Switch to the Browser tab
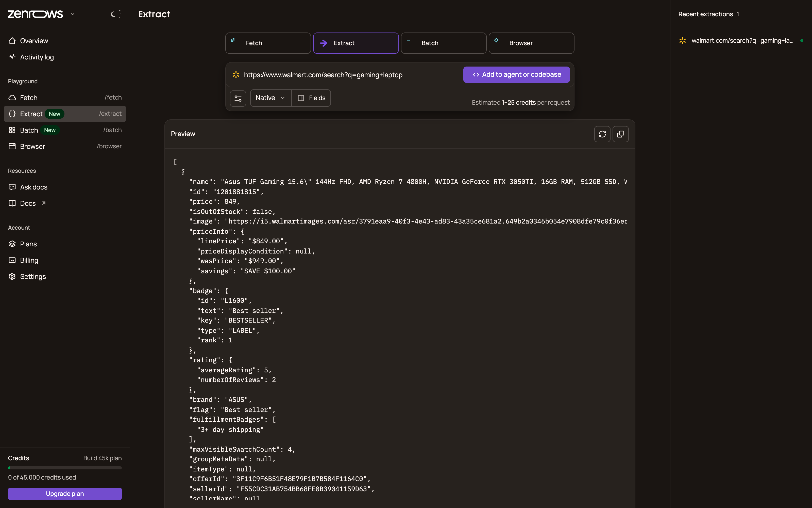 click(x=532, y=43)
